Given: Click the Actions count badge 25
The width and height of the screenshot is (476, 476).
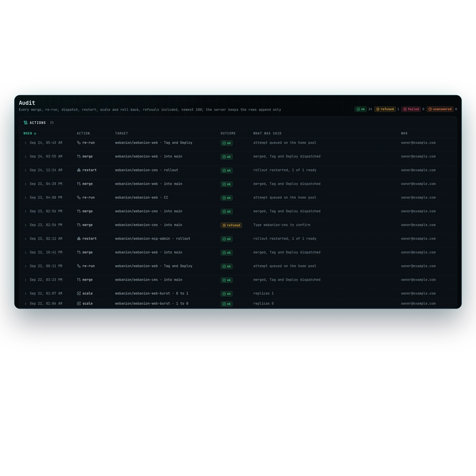Looking at the screenshot, I should (52, 123).
